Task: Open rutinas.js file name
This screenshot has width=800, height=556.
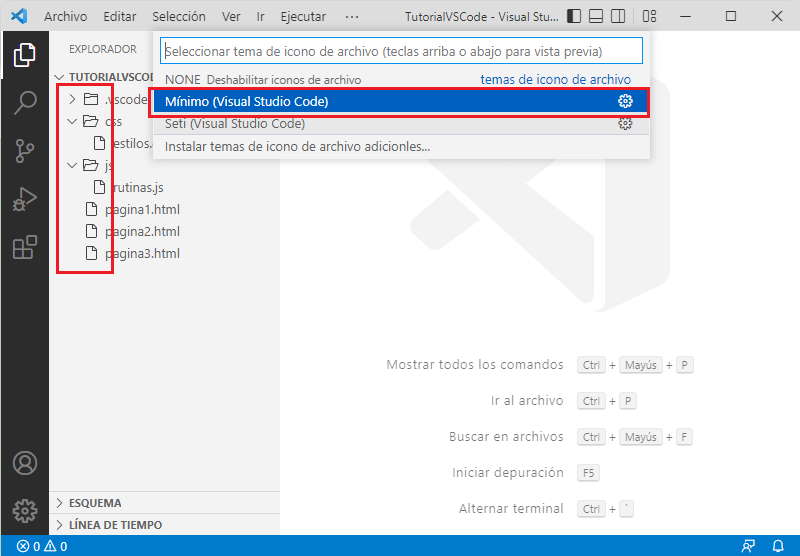Action: coord(137,187)
